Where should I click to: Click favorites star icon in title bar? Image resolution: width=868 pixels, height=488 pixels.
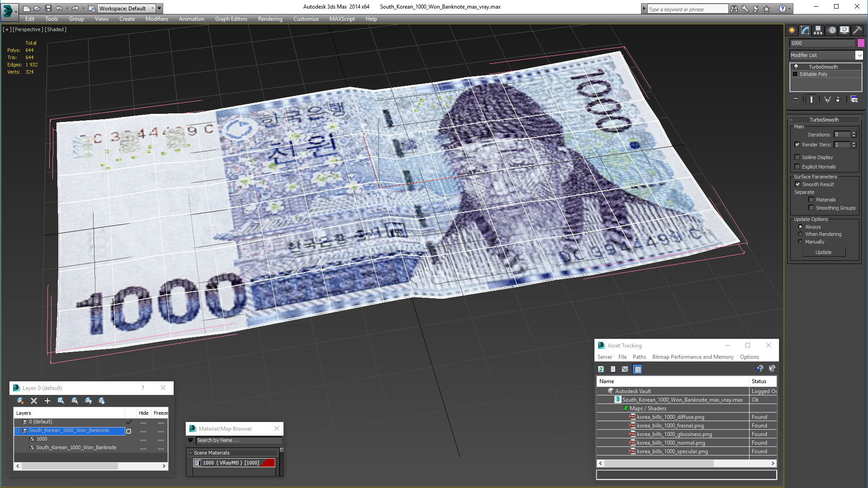[767, 9]
